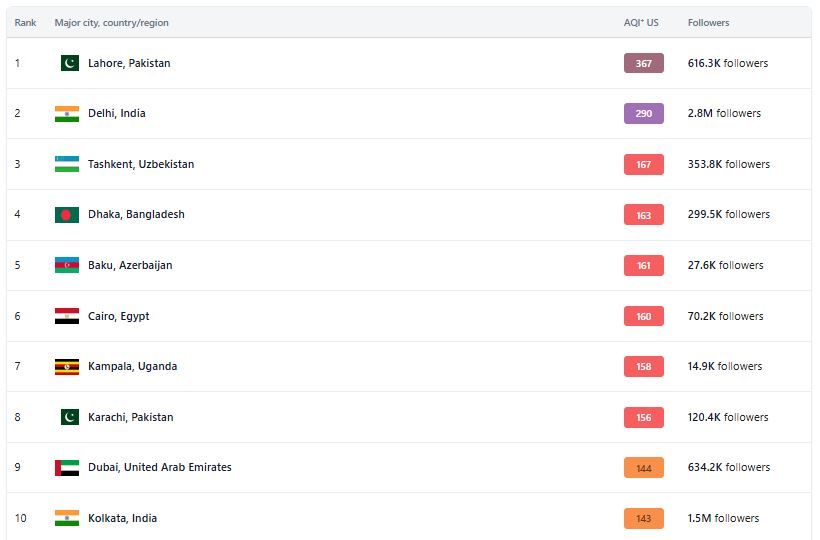Select the Kolkata, India city link
Viewport: 820px width, 540px height.
click(x=122, y=518)
